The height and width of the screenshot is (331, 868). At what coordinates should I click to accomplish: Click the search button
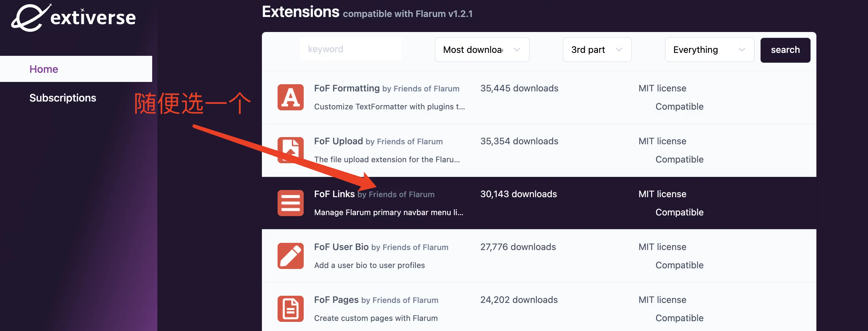pyautogui.click(x=785, y=50)
